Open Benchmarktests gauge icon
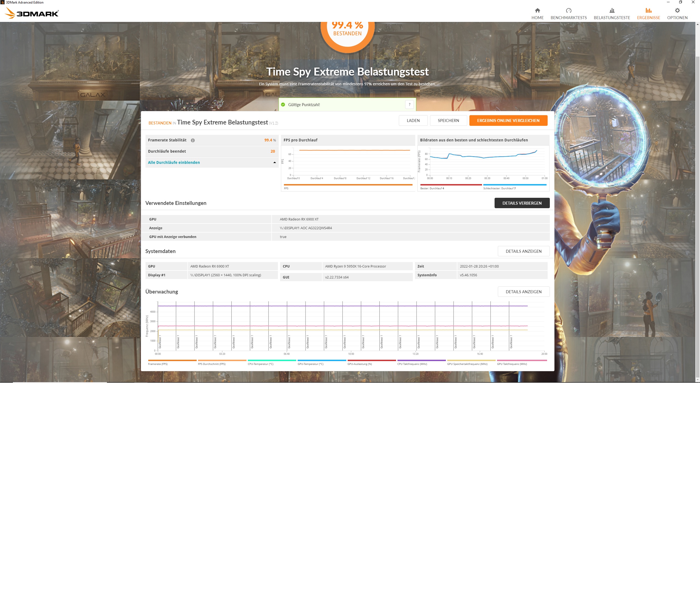Image resolution: width=700 pixels, height=604 pixels. [568, 10]
